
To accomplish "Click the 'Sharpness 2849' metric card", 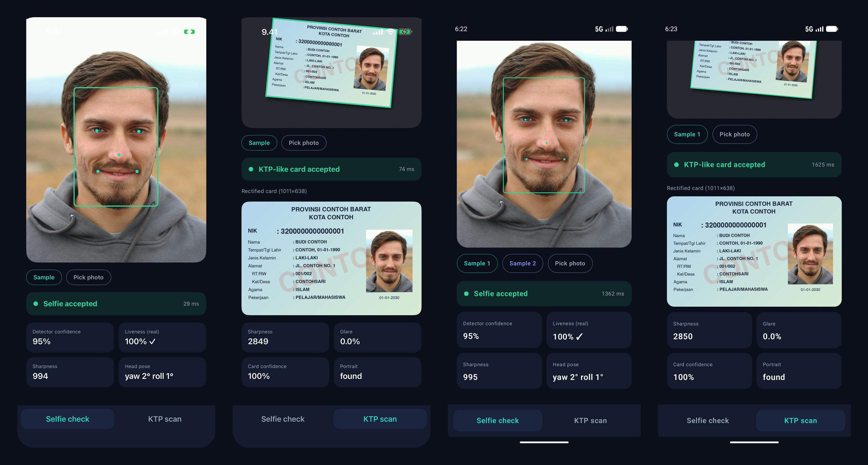I will tap(285, 337).
